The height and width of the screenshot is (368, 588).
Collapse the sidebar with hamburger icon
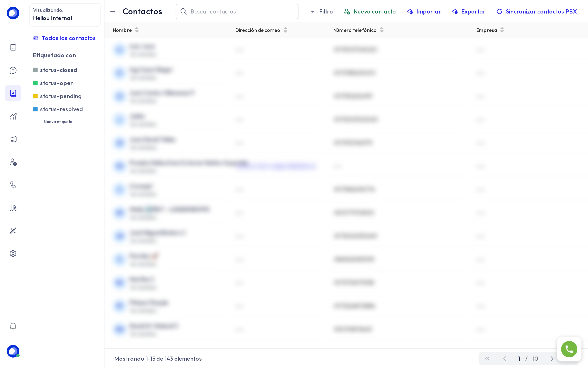coord(112,11)
